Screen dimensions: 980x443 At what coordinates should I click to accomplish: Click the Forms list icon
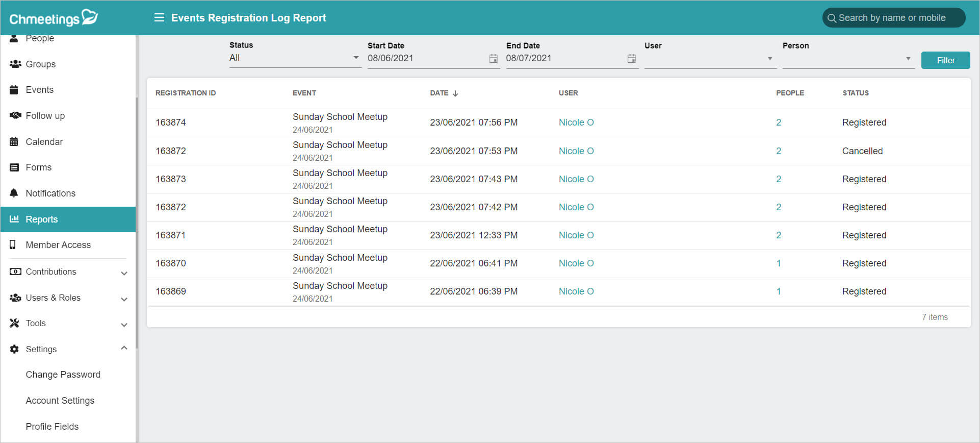coord(14,167)
